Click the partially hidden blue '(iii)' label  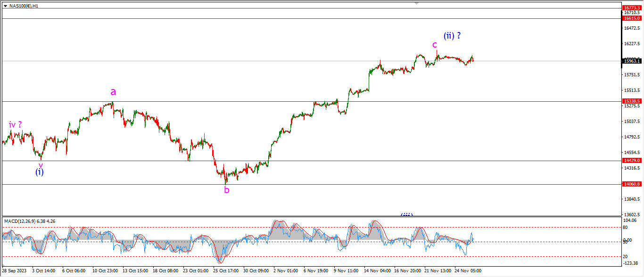[406, 215]
